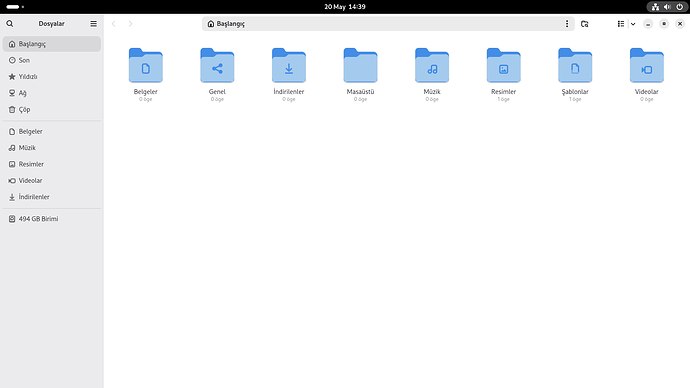Open Belgeler in the sidebar

[52, 132]
